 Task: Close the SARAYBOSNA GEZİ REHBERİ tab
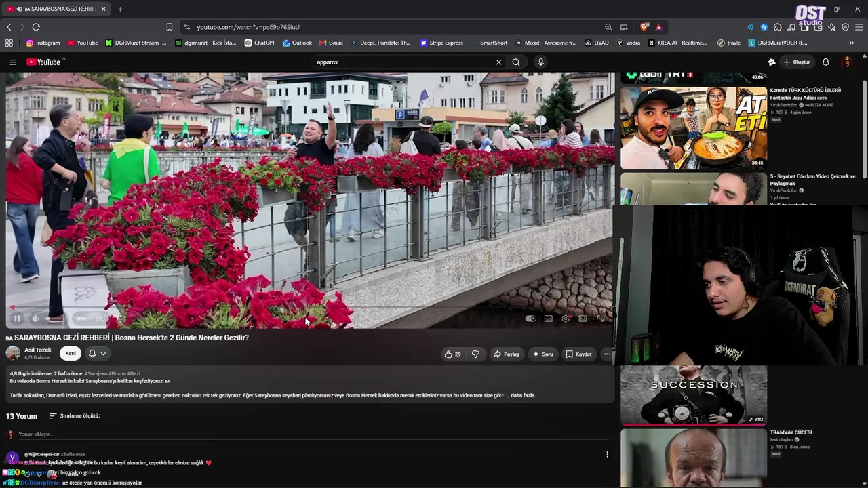click(x=103, y=9)
